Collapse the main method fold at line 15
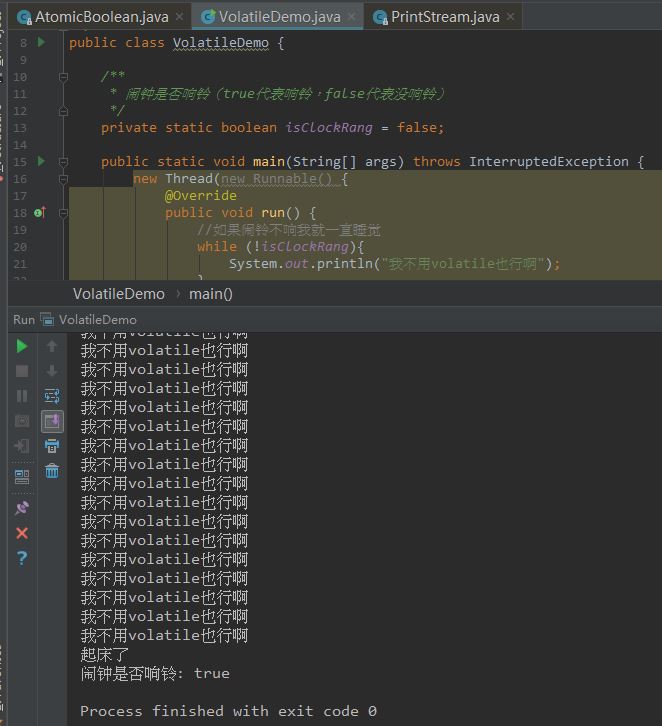 63,162
